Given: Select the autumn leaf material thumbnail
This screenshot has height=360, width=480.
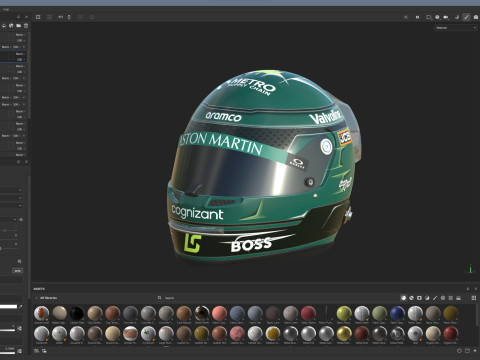Looking at the screenshot, I should 41,313.
